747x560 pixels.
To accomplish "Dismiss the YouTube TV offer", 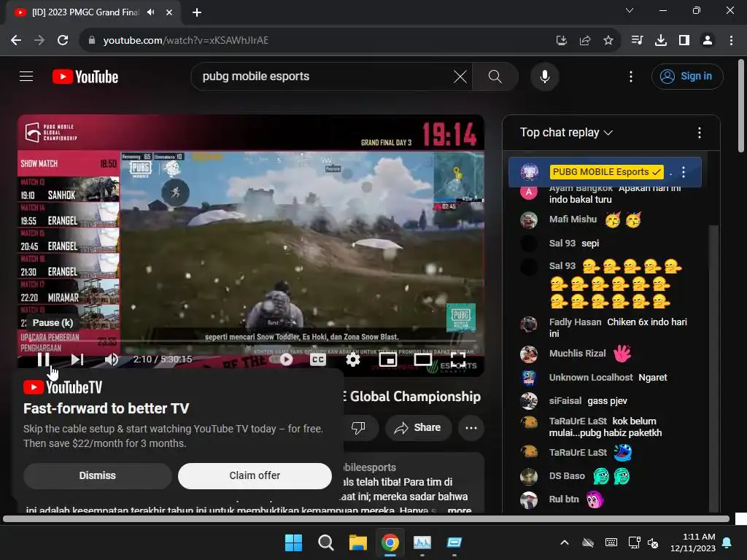I will click(x=97, y=475).
